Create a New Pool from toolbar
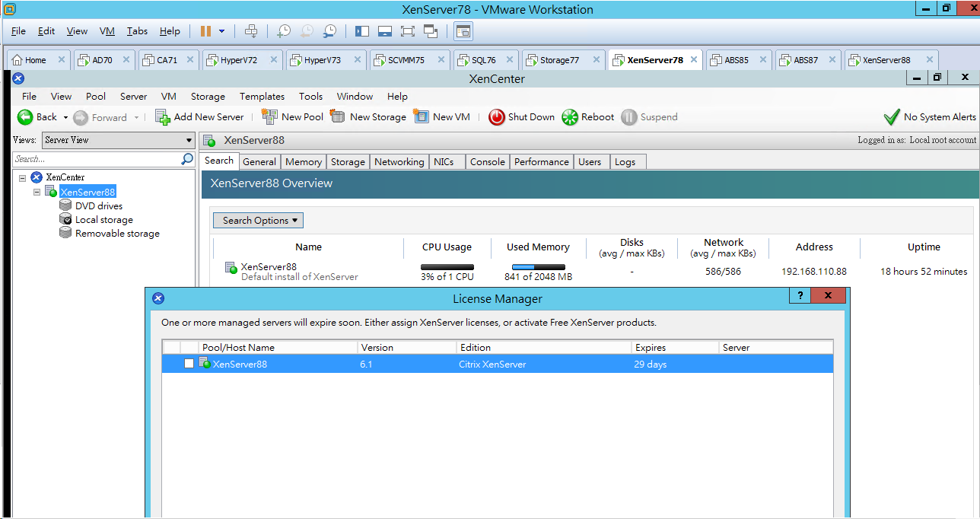The width and height of the screenshot is (980, 519). pos(292,117)
